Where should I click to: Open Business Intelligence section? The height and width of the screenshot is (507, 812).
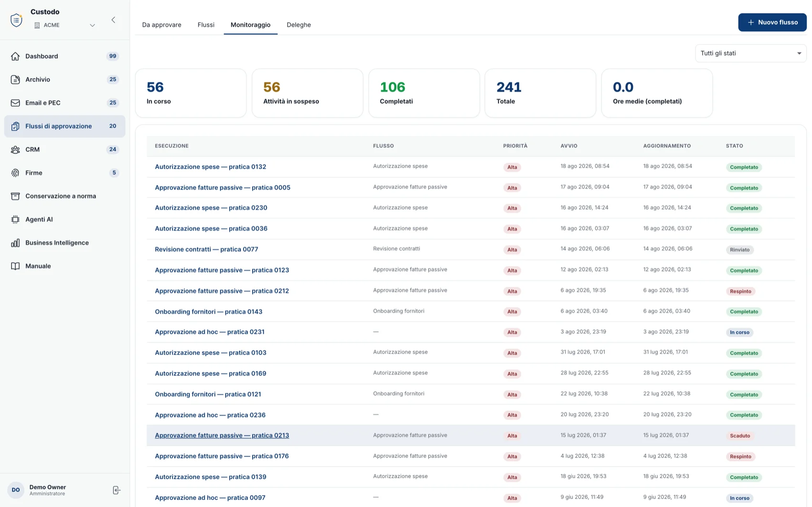(65, 243)
